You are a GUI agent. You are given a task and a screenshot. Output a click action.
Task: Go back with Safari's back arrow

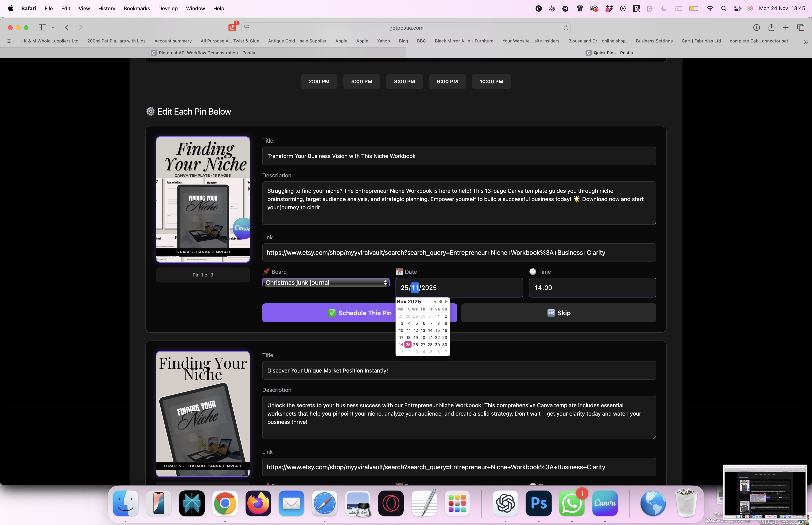(x=67, y=28)
